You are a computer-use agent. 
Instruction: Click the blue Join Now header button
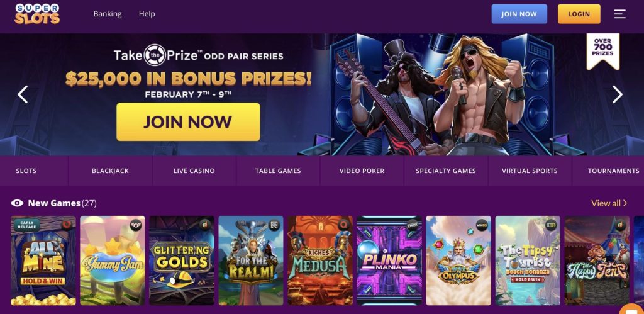[519, 14]
